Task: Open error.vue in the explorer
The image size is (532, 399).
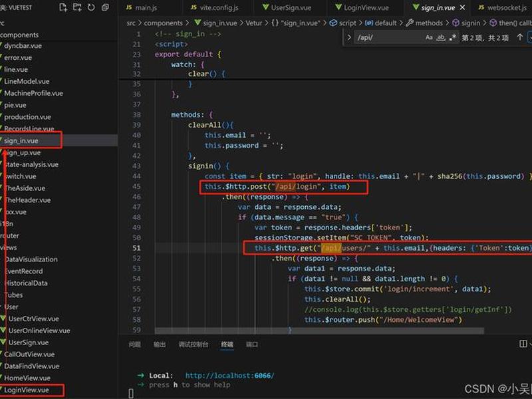Action: point(18,58)
